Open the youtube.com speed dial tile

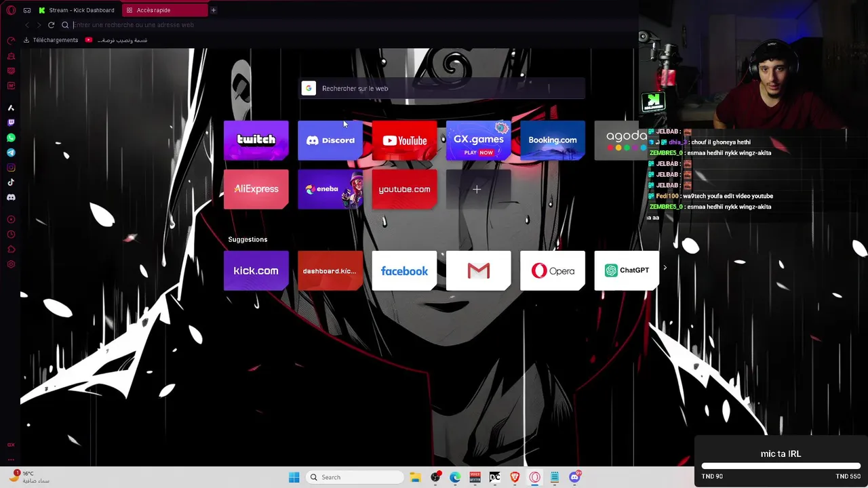[404, 189]
